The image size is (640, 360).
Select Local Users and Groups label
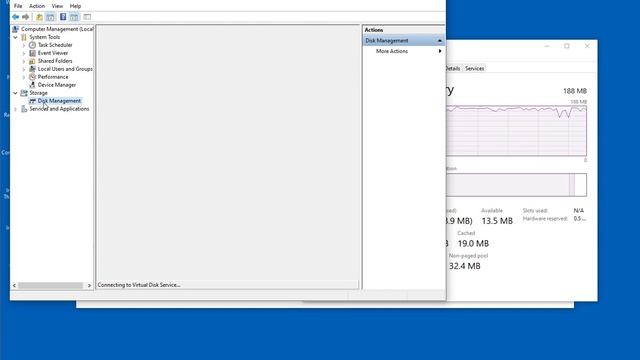[65, 69]
